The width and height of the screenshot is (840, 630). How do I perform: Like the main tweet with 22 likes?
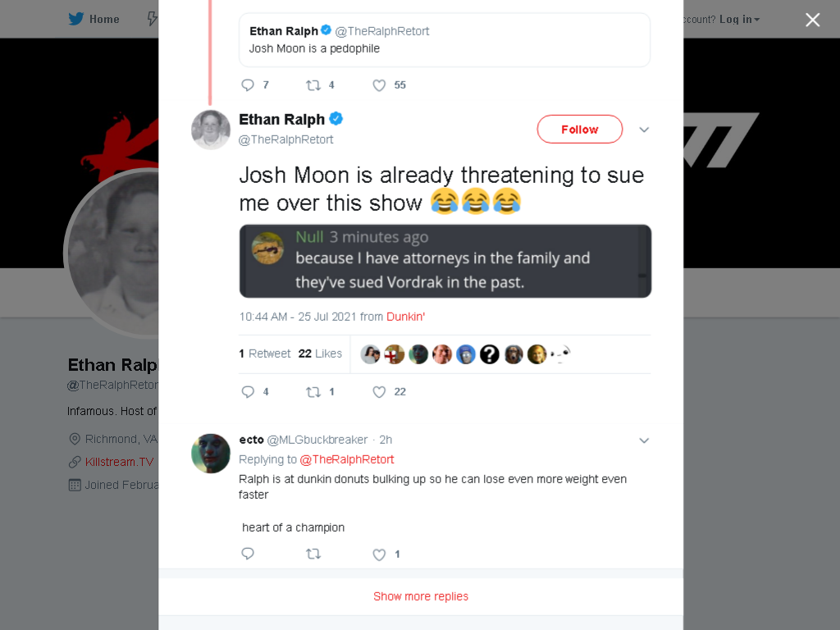click(x=379, y=392)
